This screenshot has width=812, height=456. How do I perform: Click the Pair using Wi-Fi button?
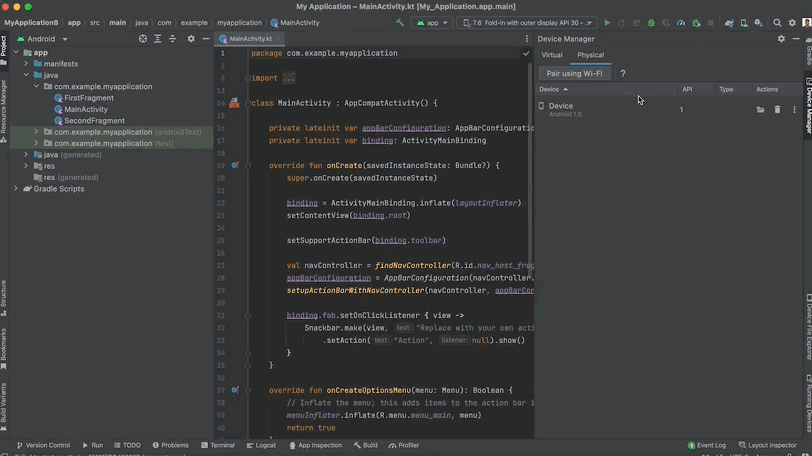574,73
